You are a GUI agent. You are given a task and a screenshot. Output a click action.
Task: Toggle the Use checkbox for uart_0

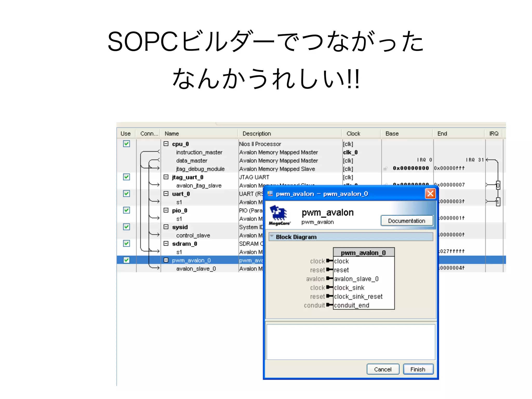(x=127, y=194)
